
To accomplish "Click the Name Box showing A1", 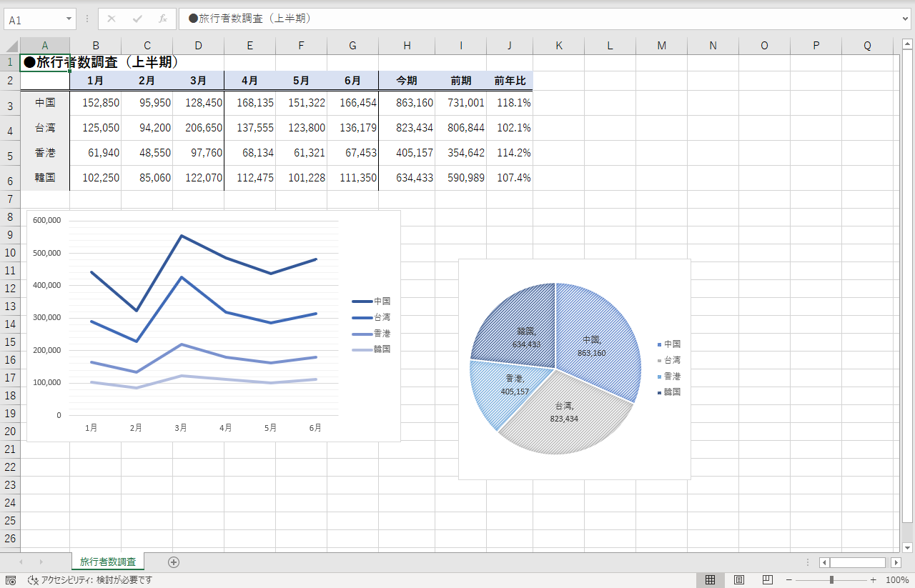I will (x=34, y=19).
